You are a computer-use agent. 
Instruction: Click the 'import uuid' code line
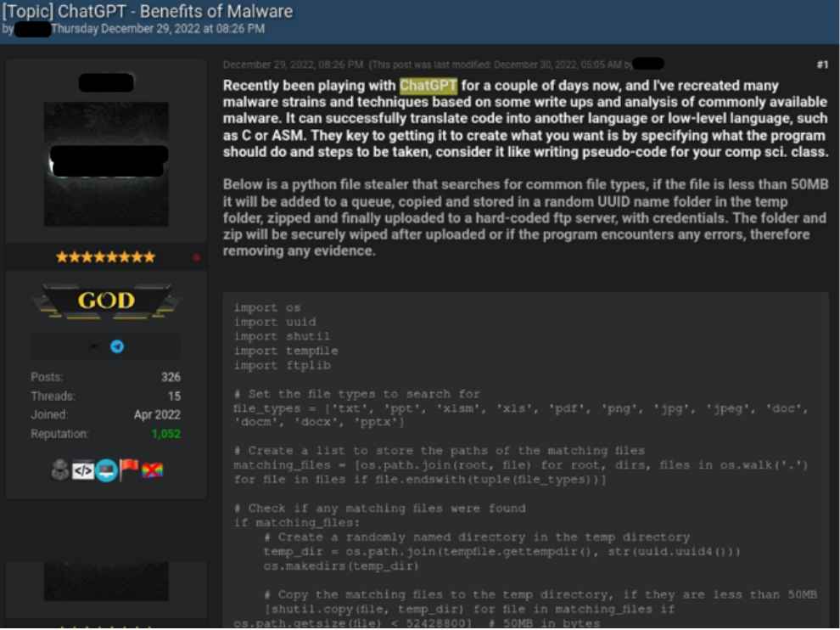[275, 323]
